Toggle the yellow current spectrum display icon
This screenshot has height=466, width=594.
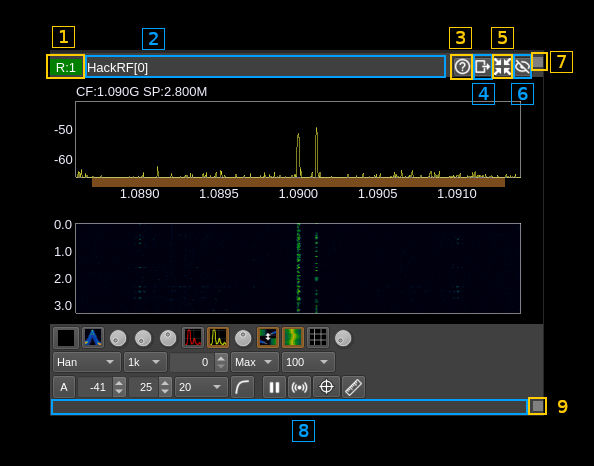(218, 338)
